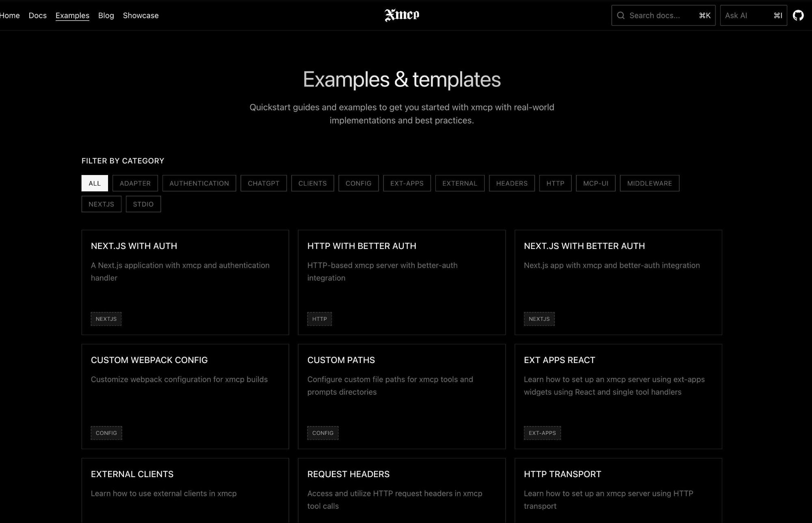This screenshot has height=523, width=812.
Task: Select the STDIO filter chip
Action: coord(143,204)
